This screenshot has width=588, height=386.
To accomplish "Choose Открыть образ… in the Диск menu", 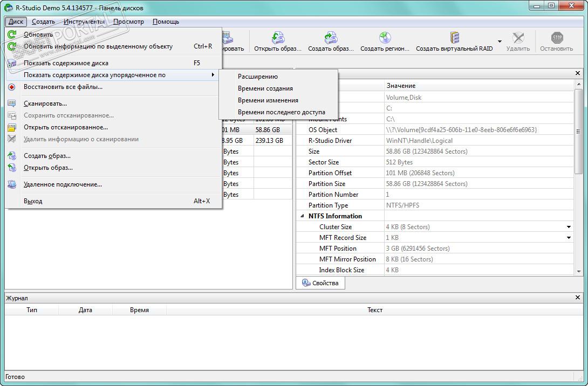I will coord(113,168).
